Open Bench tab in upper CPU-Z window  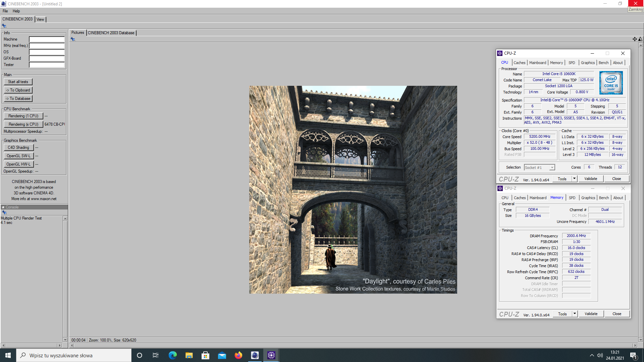click(x=603, y=63)
